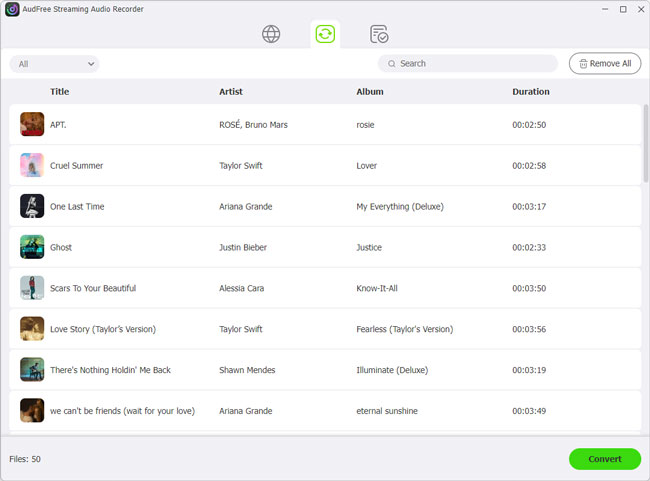Select the we can't be friends cover
The width and height of the screenshot is (650, 481).
click(x=32, y=411)
